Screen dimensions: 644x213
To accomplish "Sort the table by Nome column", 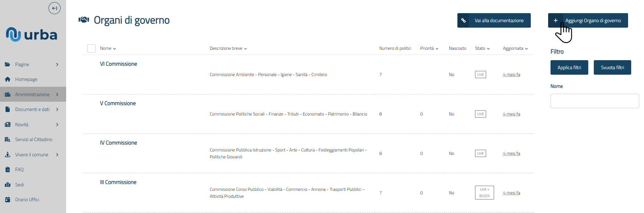I will coord(108,48).
